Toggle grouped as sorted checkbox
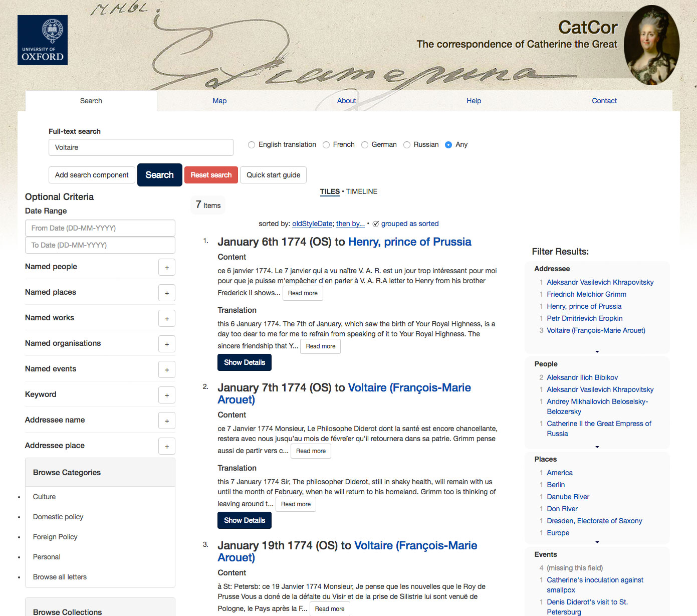This screenshot has width=697, height=616. tap(376, 224)
